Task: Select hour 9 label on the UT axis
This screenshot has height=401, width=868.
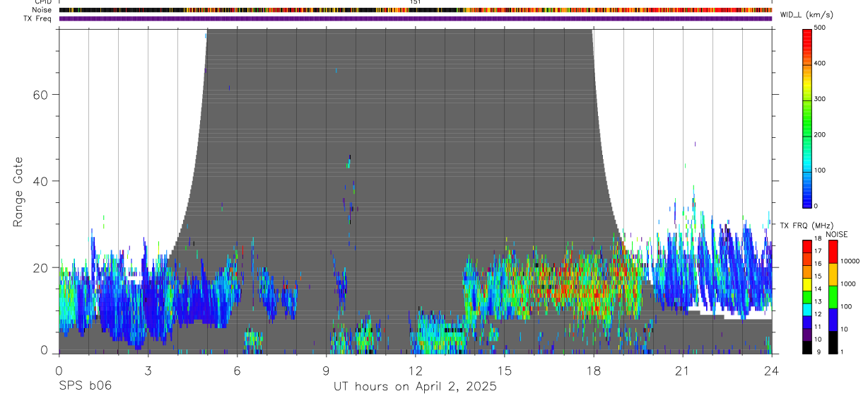Action: 326,370
